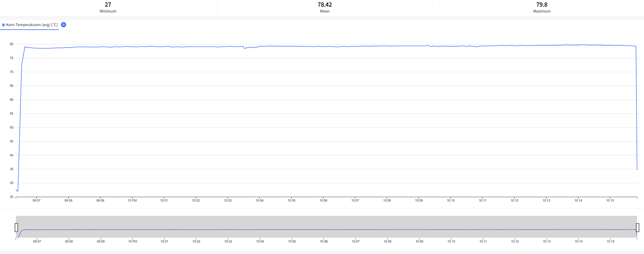
Task: Click the 10:04 tick on the main chart axis
Action: pos(259,201)
